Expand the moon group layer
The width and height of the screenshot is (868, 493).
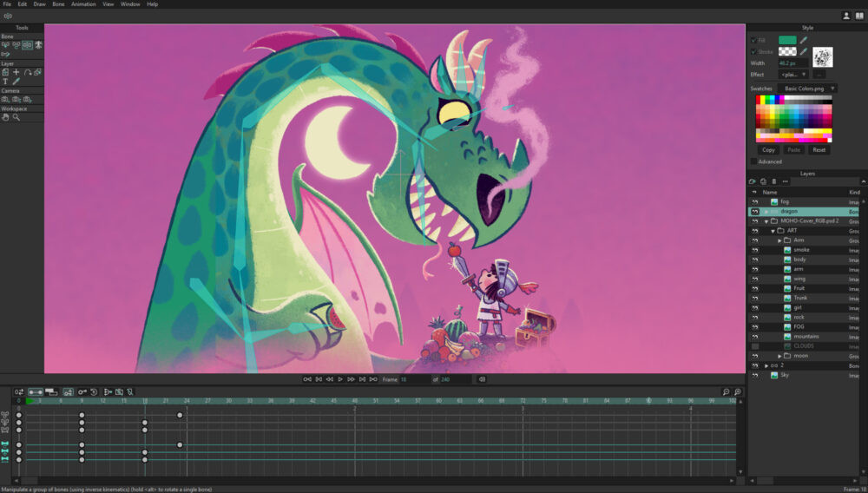[779, 356]
